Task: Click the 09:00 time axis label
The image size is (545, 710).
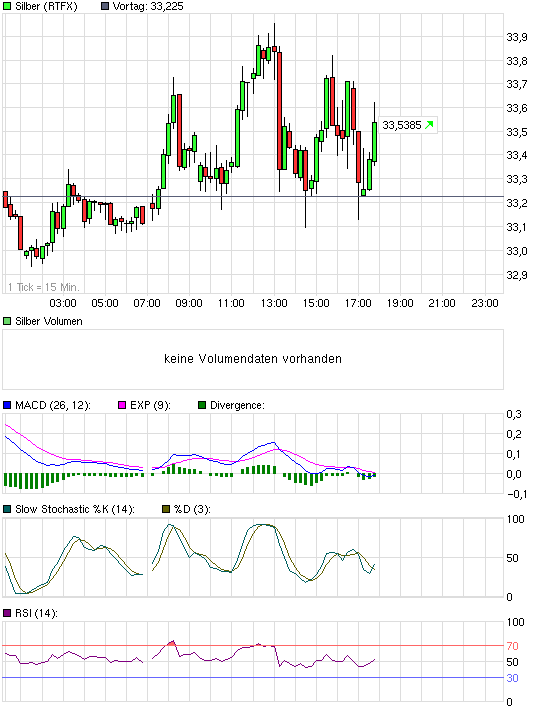Action: click(x=189, y=303)
